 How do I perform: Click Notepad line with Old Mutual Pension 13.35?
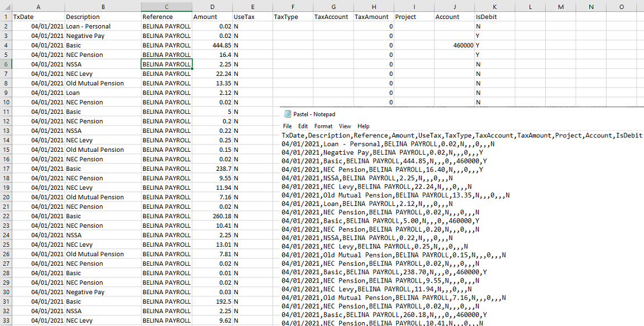(395, 195)
